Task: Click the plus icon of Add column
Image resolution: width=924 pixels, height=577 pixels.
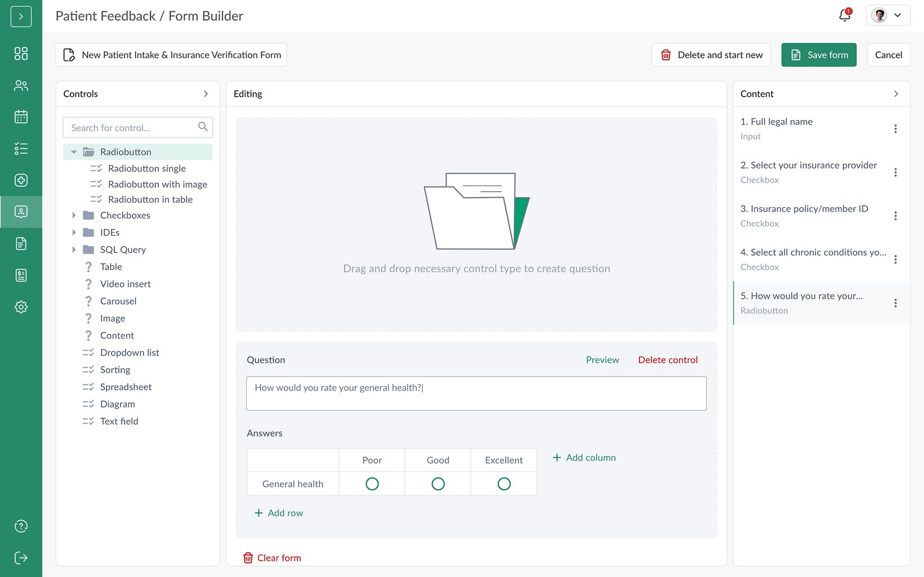Action: 557,458
